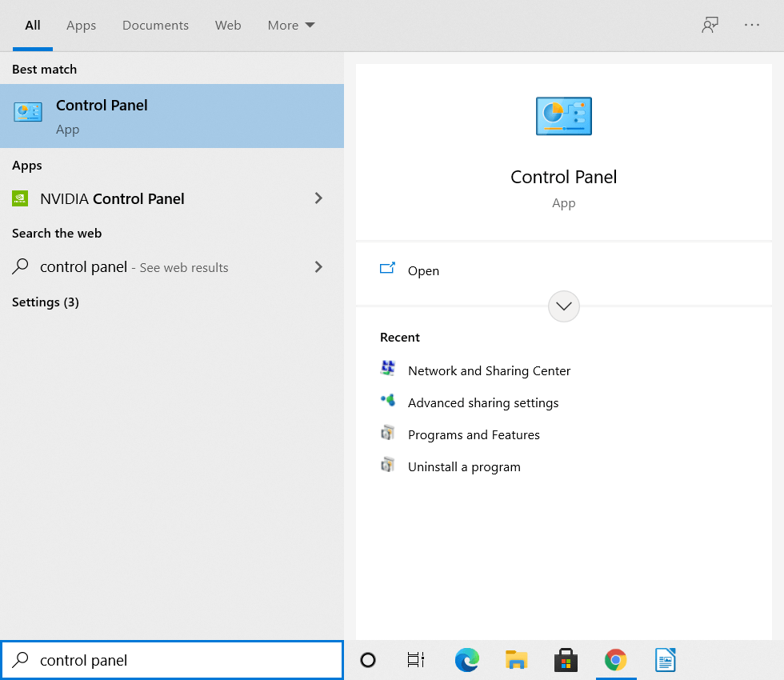
Task: Switch to Google Chrome on the taskbar
Action: 615,660
